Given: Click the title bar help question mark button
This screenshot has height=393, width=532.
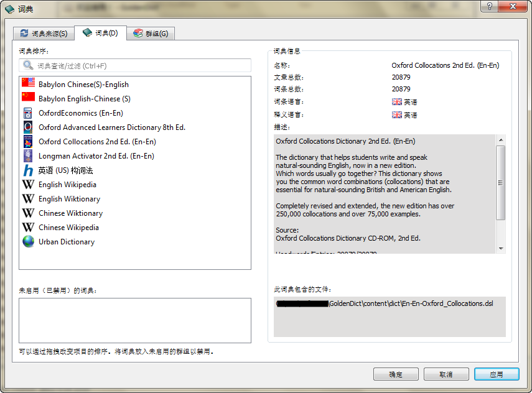Looking at the screenshot, I should [489, 6].
